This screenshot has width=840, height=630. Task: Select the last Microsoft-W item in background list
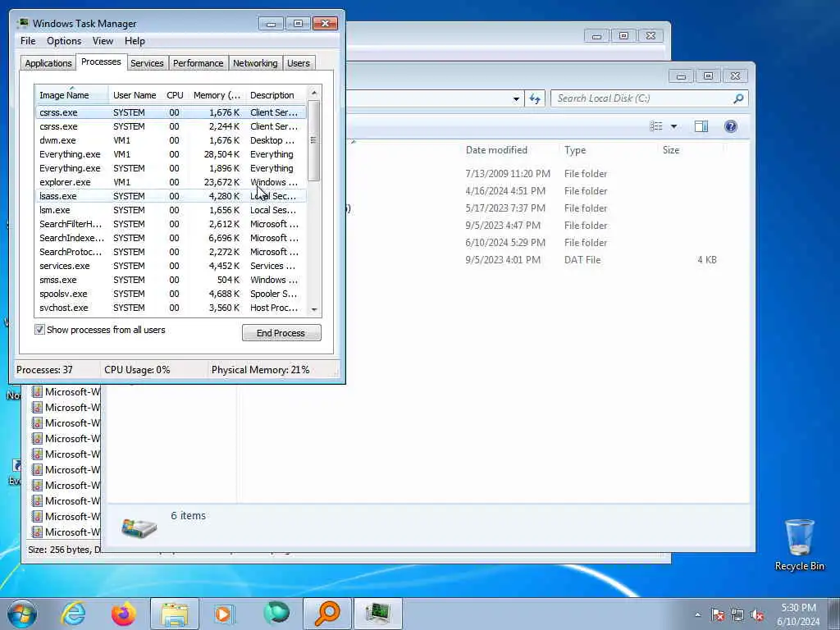[x=66, y=532]
